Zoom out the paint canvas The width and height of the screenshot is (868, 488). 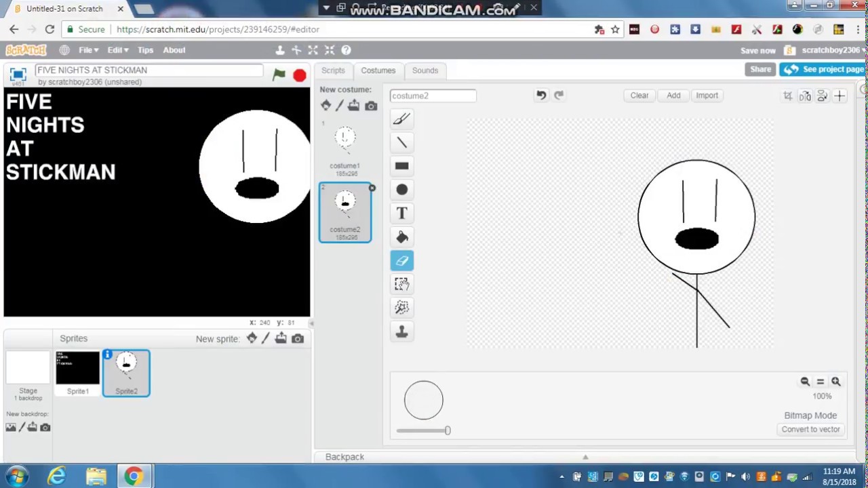pyautogui.click(x=805, y=382)
